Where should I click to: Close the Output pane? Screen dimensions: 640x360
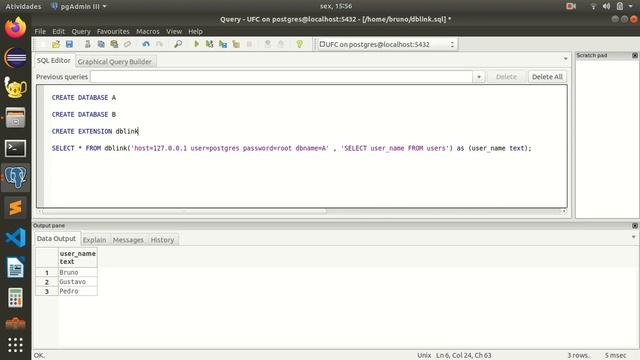[635, 225]
